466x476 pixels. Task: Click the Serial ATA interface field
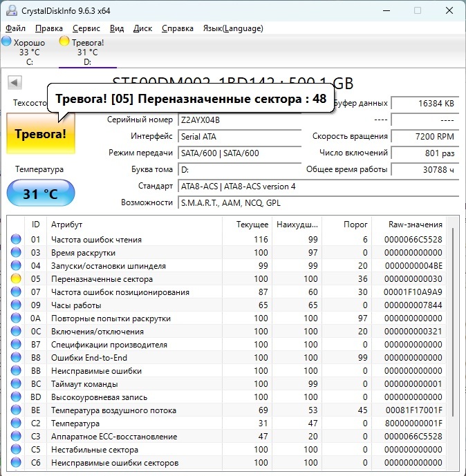point(240,137)
